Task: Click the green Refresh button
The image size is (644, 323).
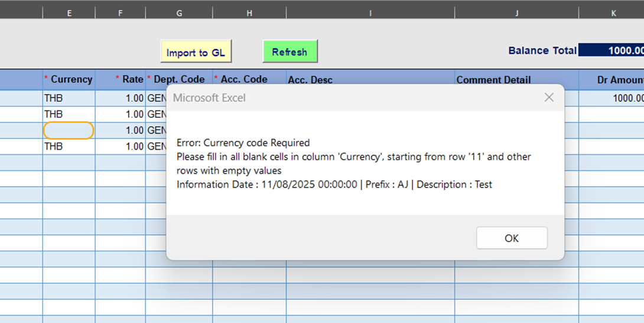Action: [x=290, y=51]
